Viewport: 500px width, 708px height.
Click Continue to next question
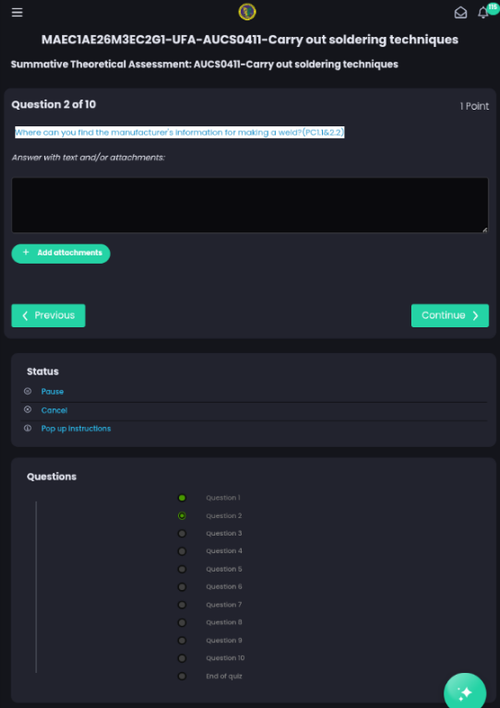click(x=450, y=315)
